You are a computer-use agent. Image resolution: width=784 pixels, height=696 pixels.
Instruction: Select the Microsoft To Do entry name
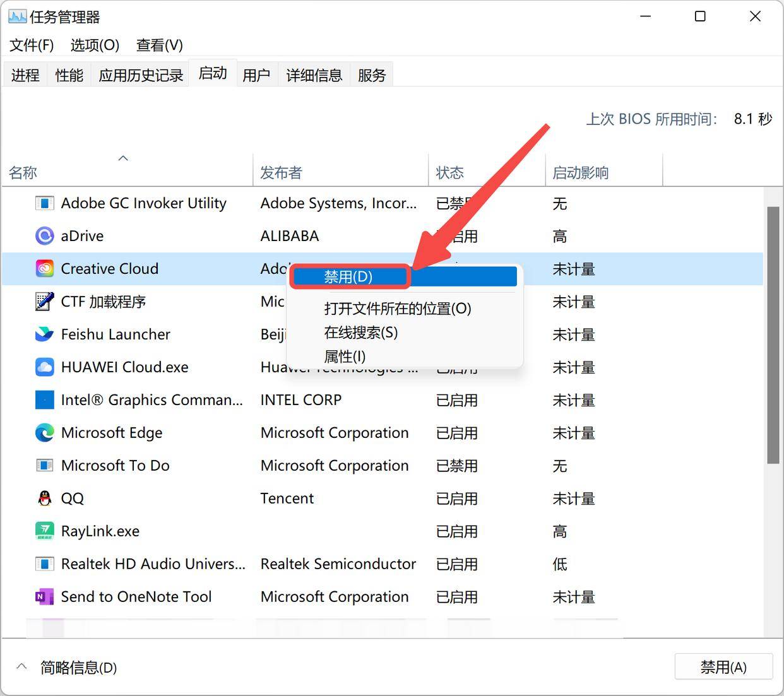(115, 466)
